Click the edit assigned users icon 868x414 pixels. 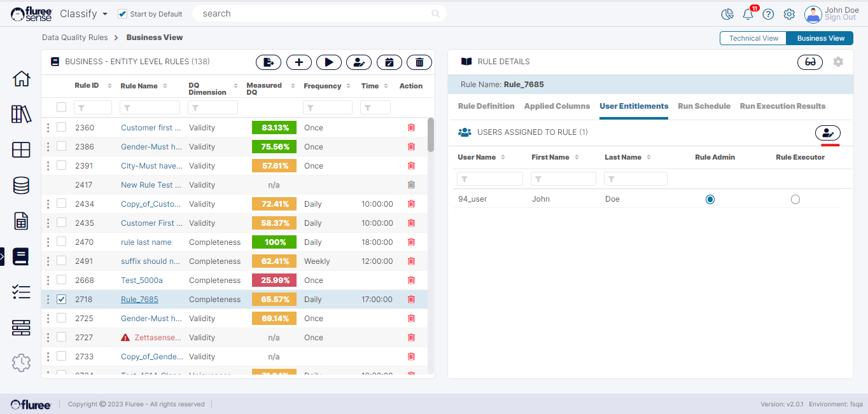[828, 133]
